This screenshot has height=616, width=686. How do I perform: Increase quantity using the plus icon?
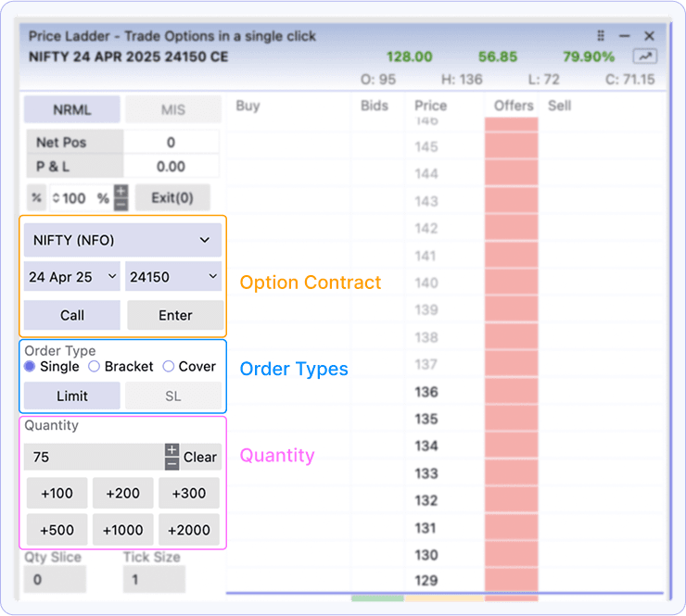click(171, 450)
